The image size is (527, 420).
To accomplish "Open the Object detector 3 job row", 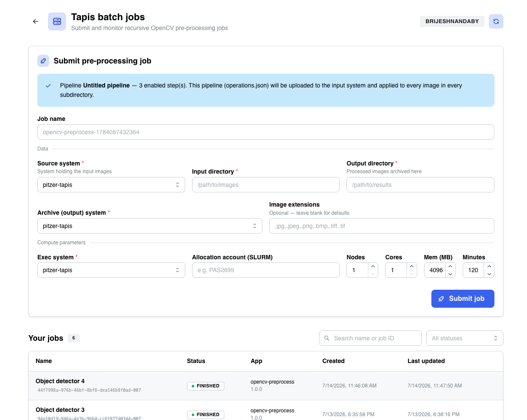I will pos(266,410).
